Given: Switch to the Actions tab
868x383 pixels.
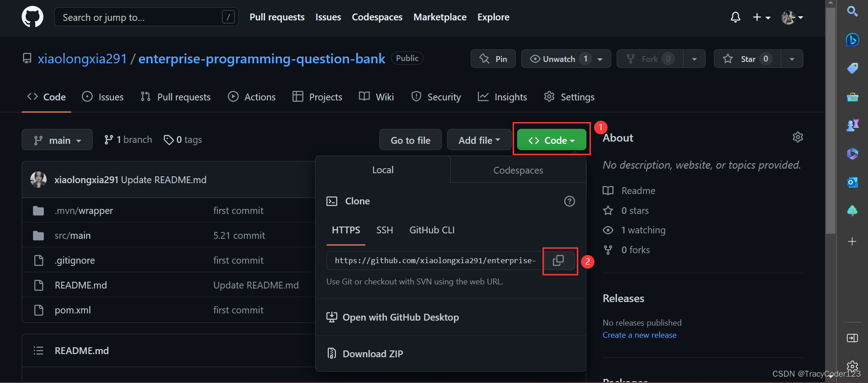Looking at the screenshot, I should (x=252, y=97).
